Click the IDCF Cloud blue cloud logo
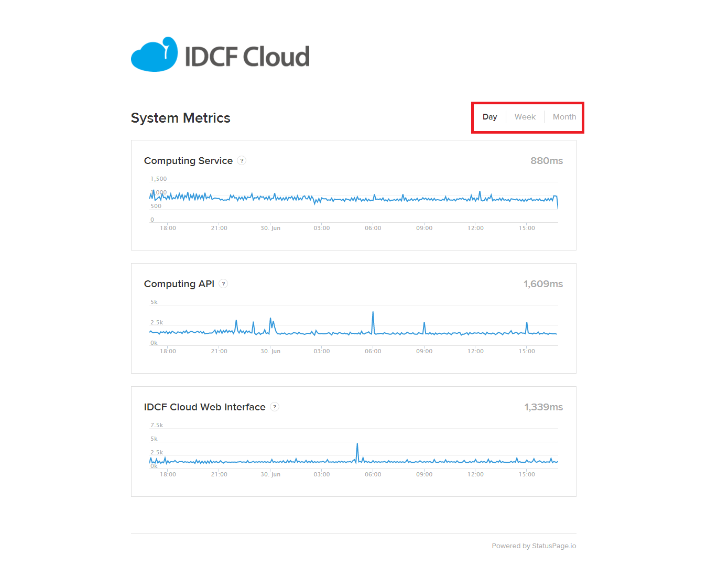Screen dimensions: 707x588 point(154,55)
